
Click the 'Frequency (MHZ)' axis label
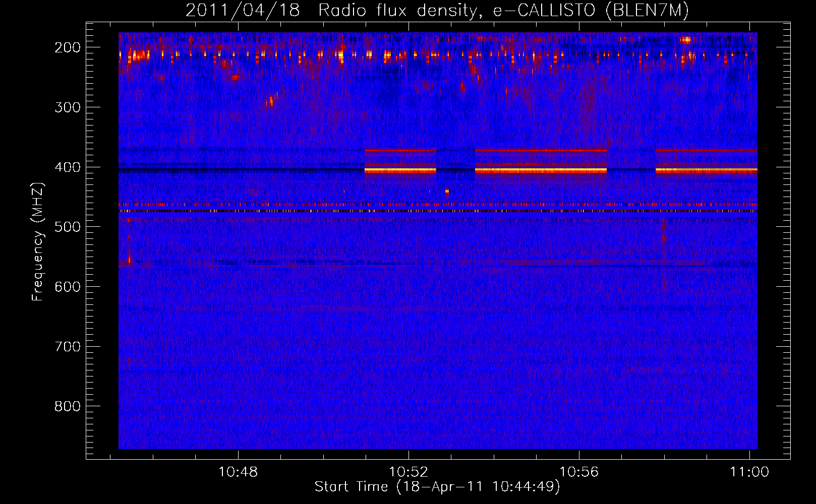(x=38, y=241)
